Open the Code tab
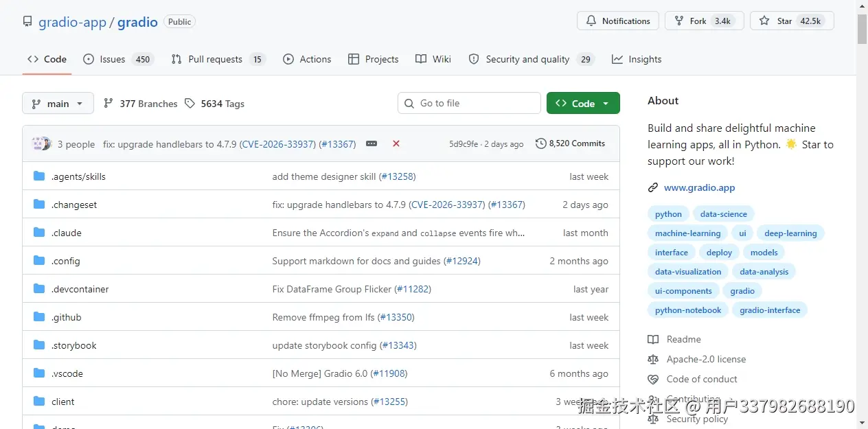 click(x=47, y=59)
